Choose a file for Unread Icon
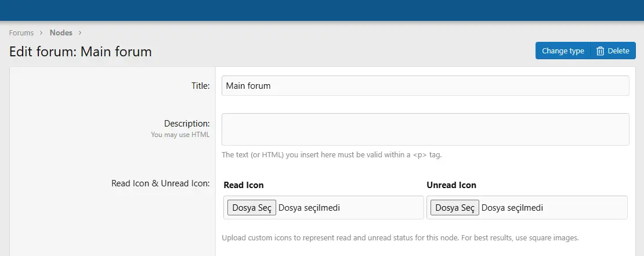Image resolution: width=644 pixels, height=256 pixels. (x=455, y=207)
